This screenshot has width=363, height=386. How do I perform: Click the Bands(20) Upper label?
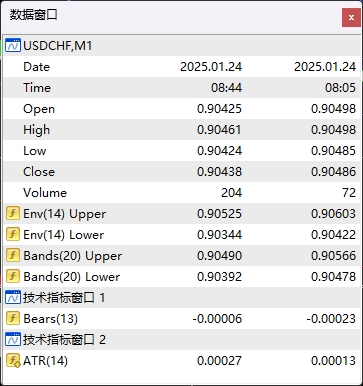(72, 256)
